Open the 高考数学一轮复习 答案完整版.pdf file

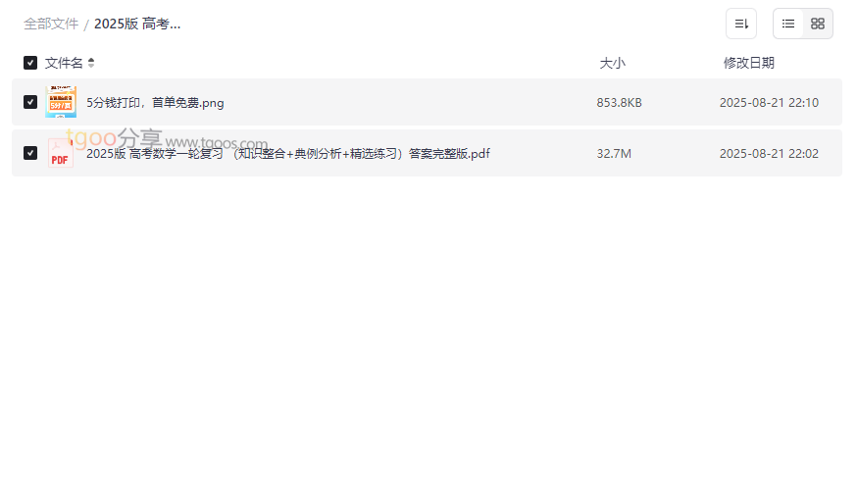(288, 154)
